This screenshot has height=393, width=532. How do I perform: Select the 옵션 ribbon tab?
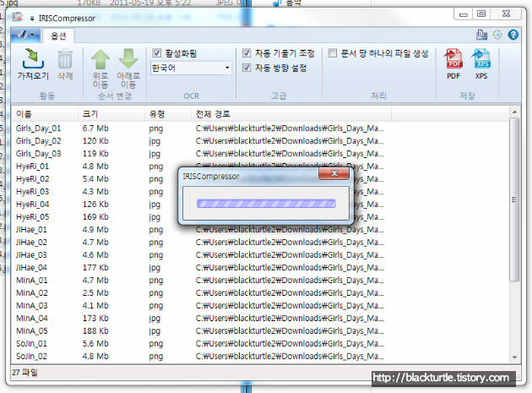click(58, 36)
